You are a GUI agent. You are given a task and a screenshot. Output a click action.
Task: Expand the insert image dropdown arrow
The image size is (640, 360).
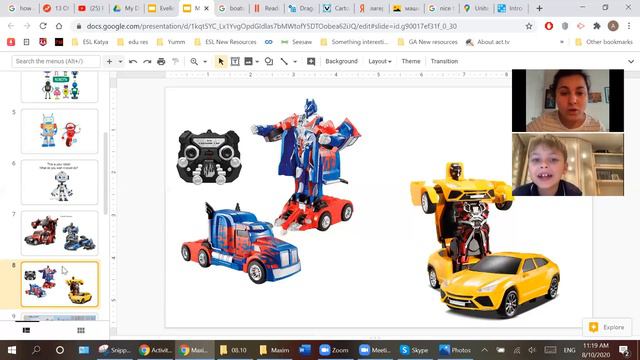pyautogui.click(x=257, y=62)
